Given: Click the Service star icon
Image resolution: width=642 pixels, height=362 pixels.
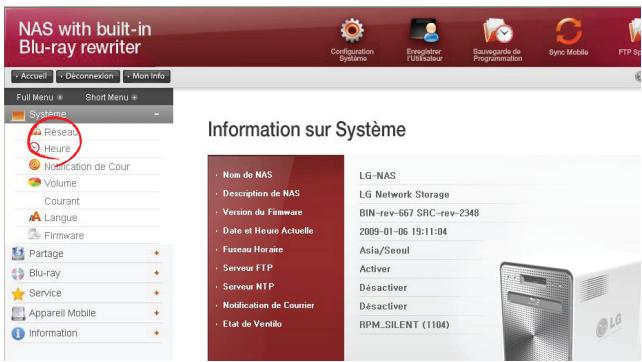Looking at the screenshot, I should click(x=18, y=293).
